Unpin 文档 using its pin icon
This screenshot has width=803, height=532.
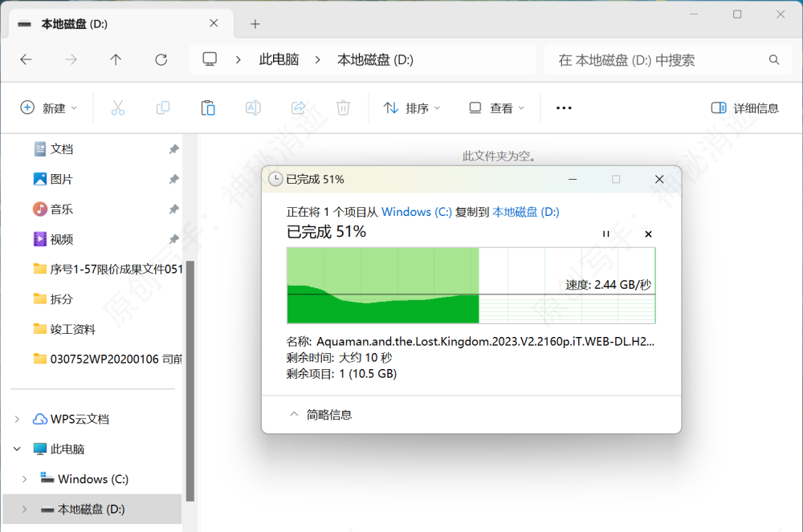173,149
